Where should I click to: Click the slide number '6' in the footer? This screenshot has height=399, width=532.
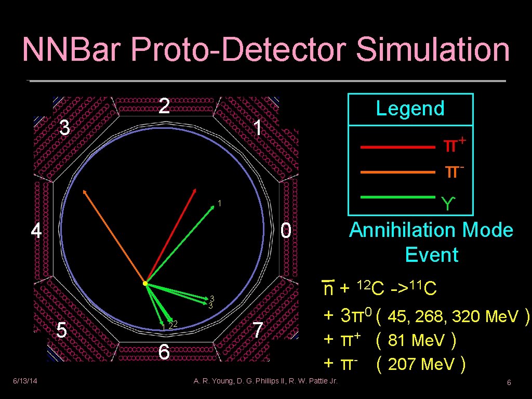509,383
